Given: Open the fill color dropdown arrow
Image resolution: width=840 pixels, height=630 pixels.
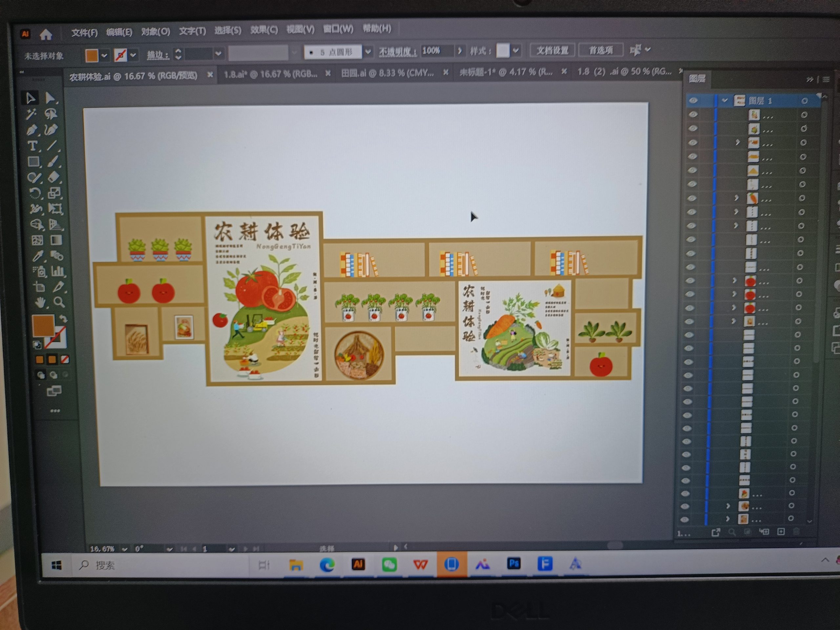Looking at the screenshot, I should (104, 55).
